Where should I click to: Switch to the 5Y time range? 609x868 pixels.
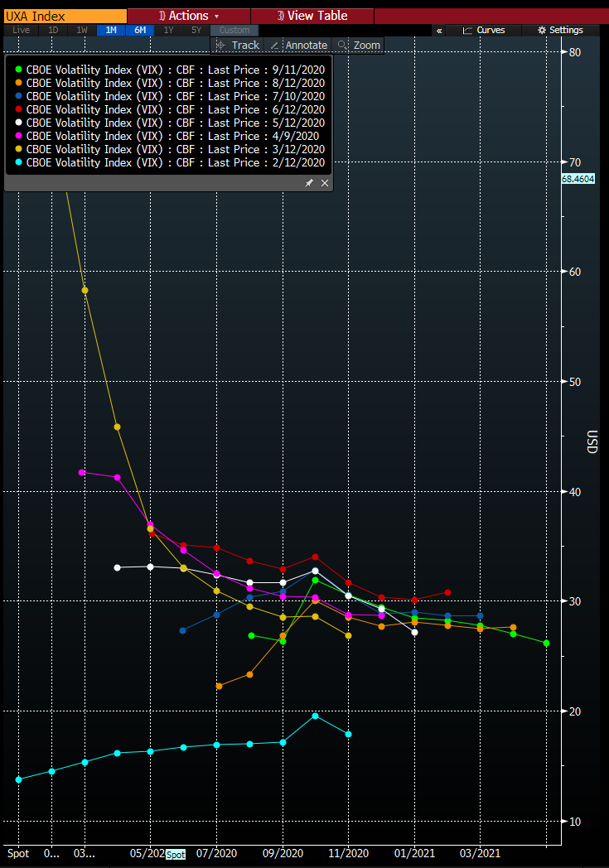196,30
